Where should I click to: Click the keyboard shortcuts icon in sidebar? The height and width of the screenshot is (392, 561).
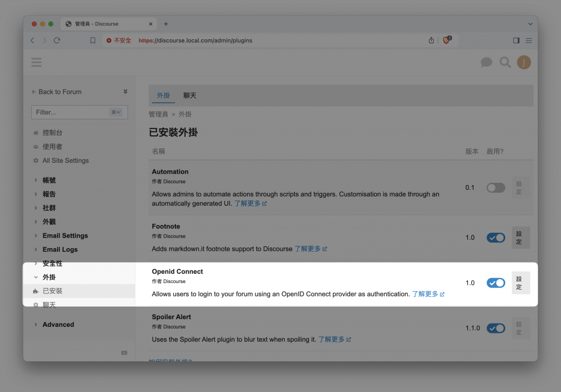124,353
